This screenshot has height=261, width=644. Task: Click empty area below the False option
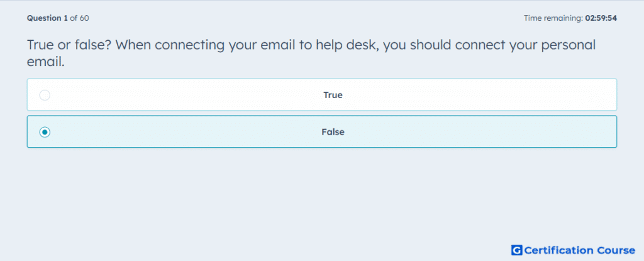coord(321,193)
